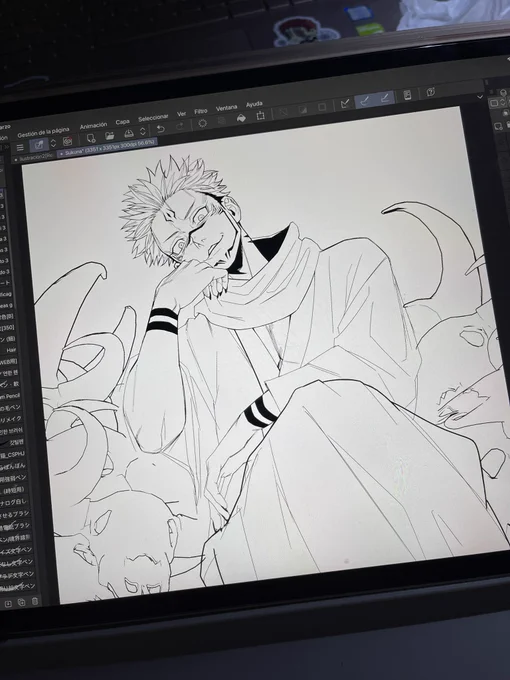Open the Filtro menu

(200, 111)
